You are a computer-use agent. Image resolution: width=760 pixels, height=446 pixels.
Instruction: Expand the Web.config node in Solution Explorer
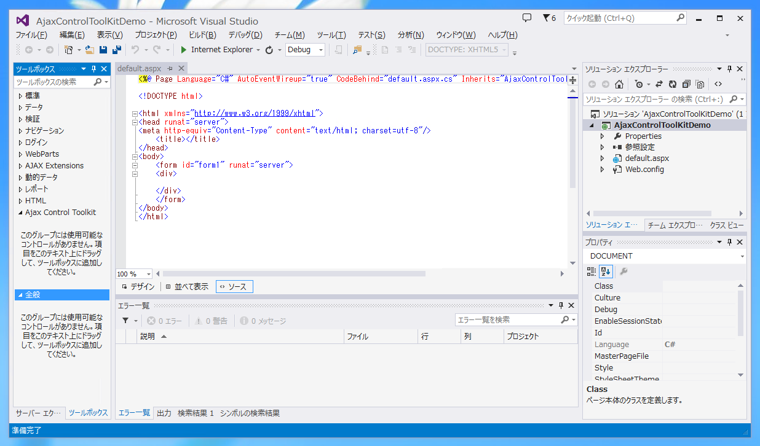point(602,170)
